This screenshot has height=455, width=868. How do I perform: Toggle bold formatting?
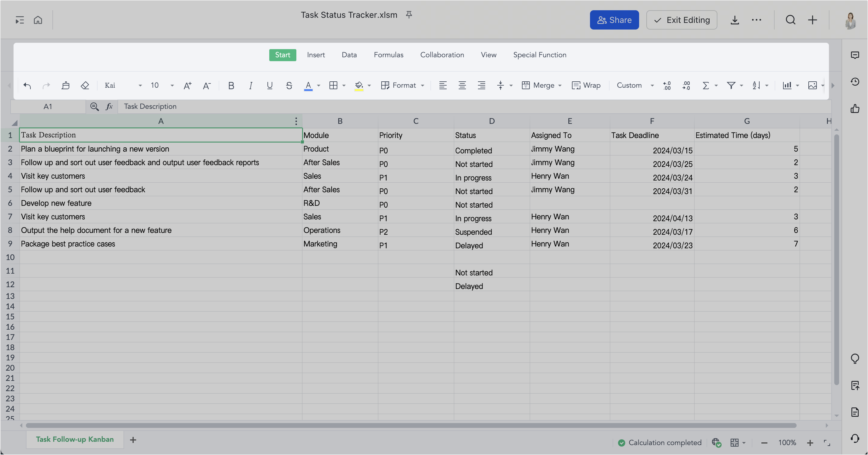click(x=231, y=86)
